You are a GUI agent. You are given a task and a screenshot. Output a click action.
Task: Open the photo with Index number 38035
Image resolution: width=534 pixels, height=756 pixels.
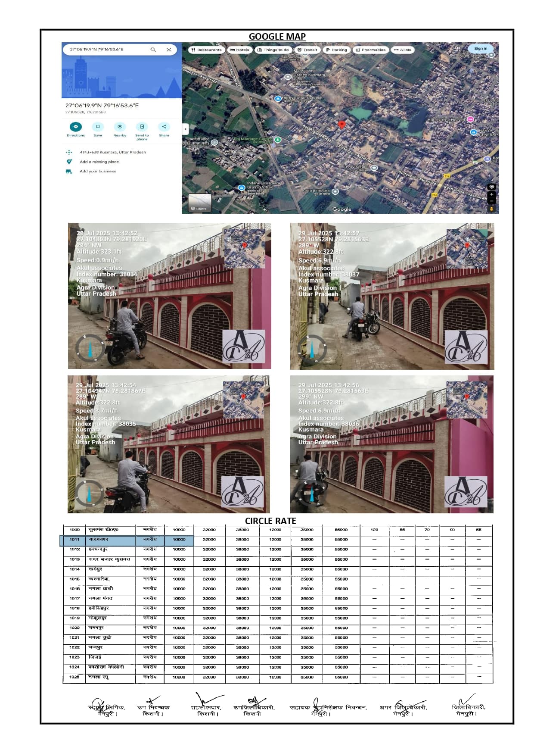pos(169,444)
